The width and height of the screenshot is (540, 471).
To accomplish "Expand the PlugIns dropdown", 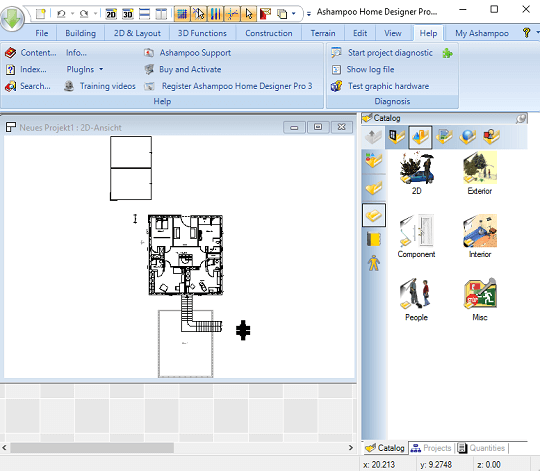I will [84, 70].
